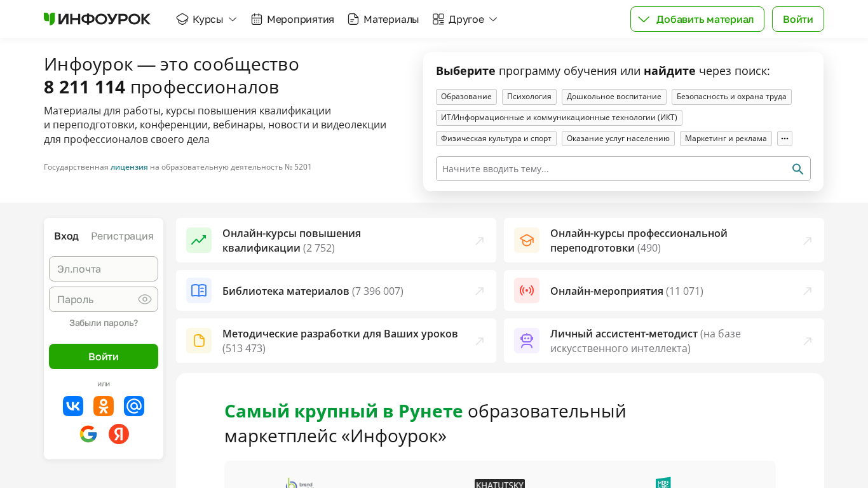Viewport: 868px width, 488px height.
Task: Click the yellow document methodical materials icon
Action: click(x=199, y=341)
